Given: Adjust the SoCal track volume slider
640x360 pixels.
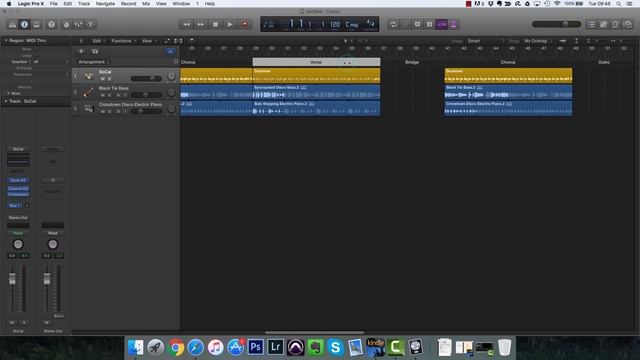Looking at the screenshot, I should coord(146,78).
